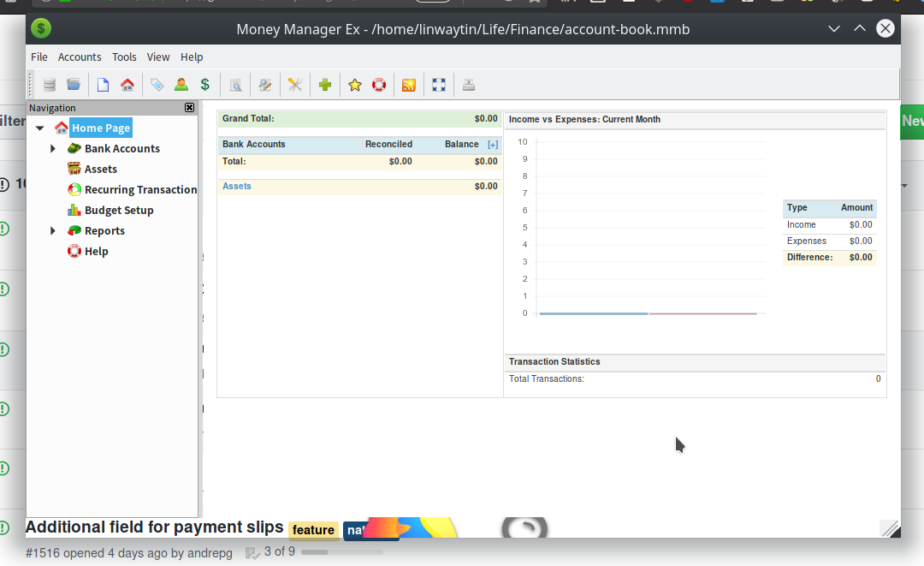Click the Money Manager Ex dollar logo

(41, 28)
